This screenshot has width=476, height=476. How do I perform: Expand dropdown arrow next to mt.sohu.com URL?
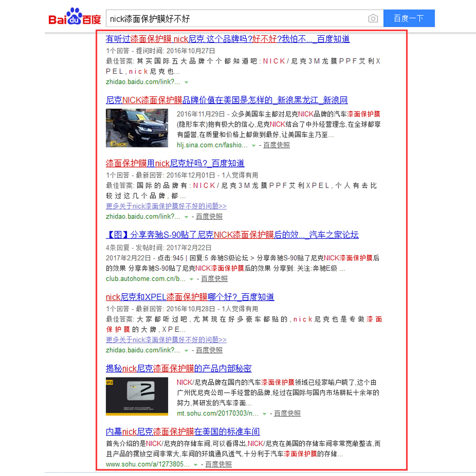pos(264,414)
